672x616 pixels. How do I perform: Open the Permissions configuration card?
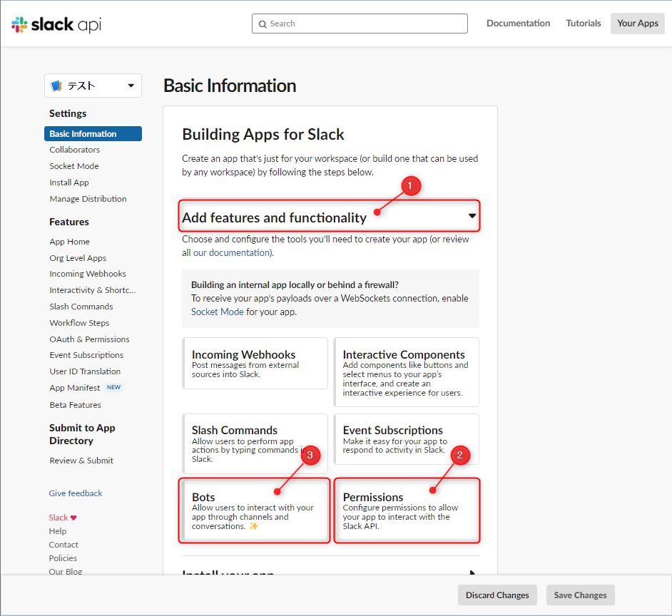[407, 510]
